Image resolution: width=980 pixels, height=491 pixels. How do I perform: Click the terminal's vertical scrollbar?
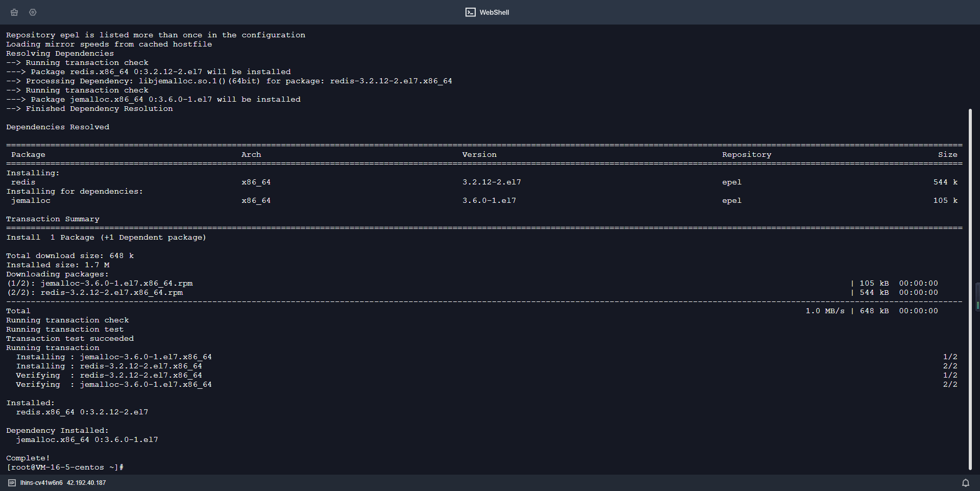click(970, 289)
